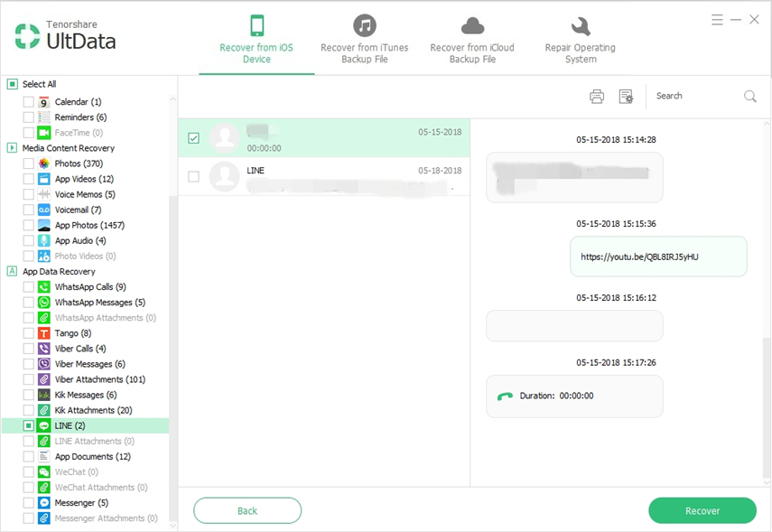772x532 pixels.
Task: Open Recover from iOS Device tab
Action: click(256, 40)
